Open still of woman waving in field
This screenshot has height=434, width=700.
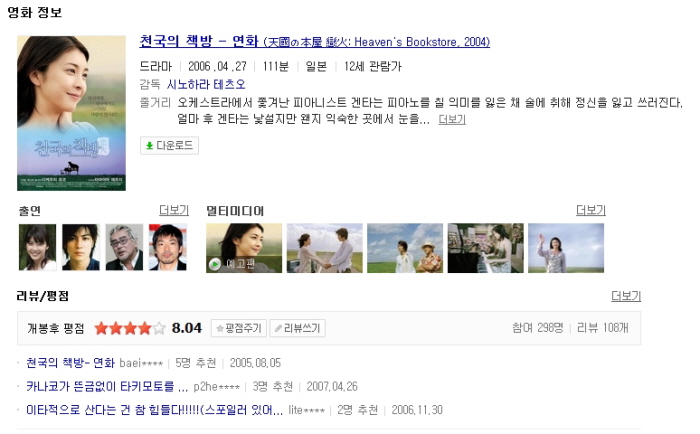[566, 248]
